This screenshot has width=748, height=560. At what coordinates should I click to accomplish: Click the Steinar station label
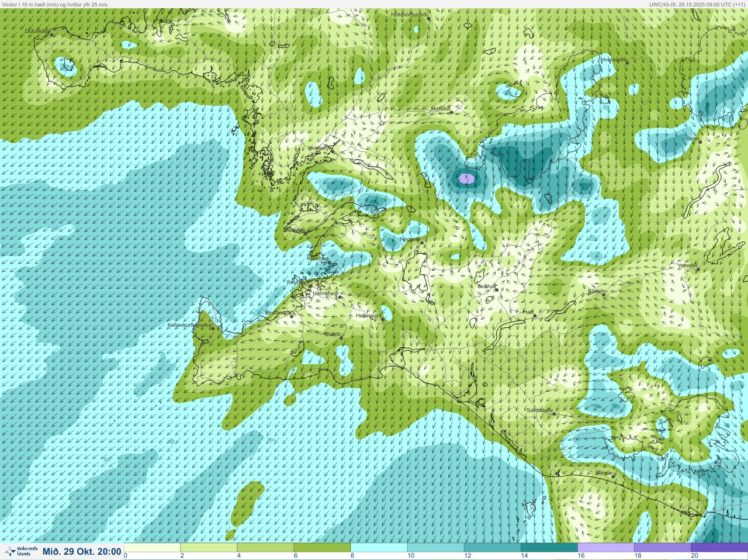click(603, 472)
